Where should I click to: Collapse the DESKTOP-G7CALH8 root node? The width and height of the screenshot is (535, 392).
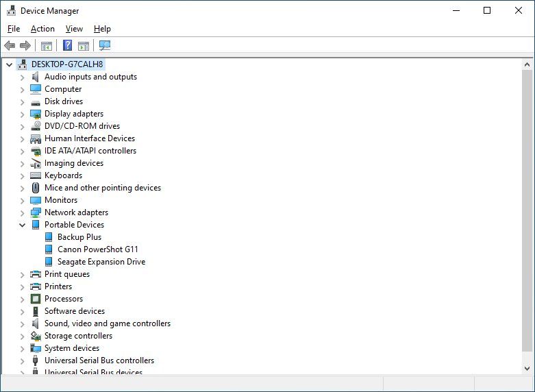[9, 64]
